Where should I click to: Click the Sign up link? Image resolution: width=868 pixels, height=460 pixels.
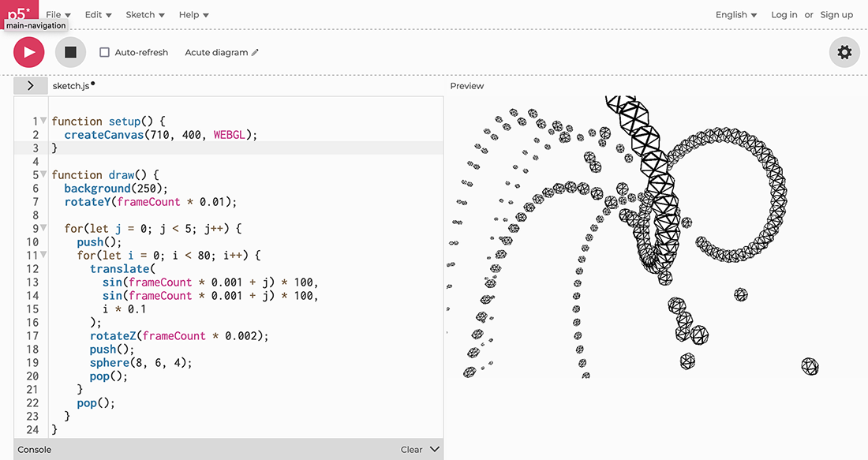(836, 15)
